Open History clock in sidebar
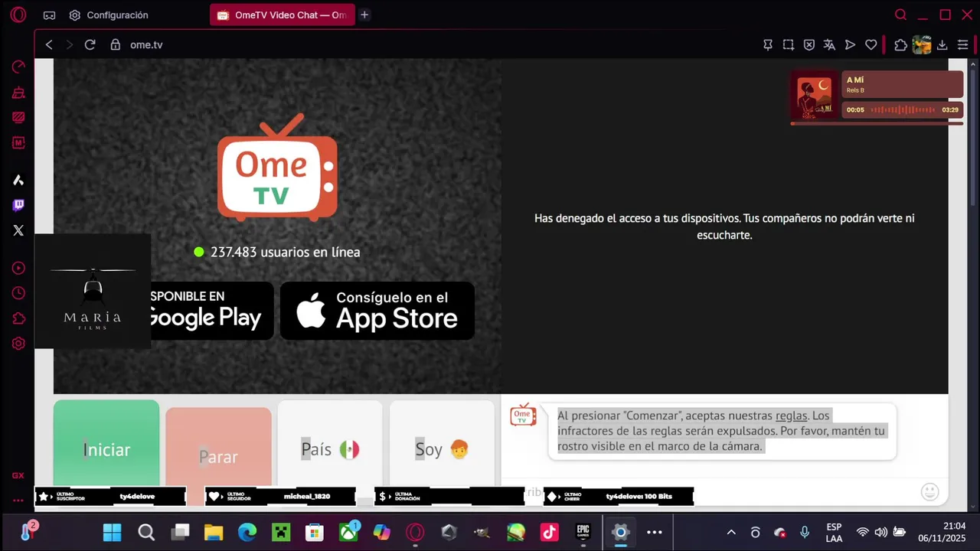Screen dimensions: 980x551 18,293
